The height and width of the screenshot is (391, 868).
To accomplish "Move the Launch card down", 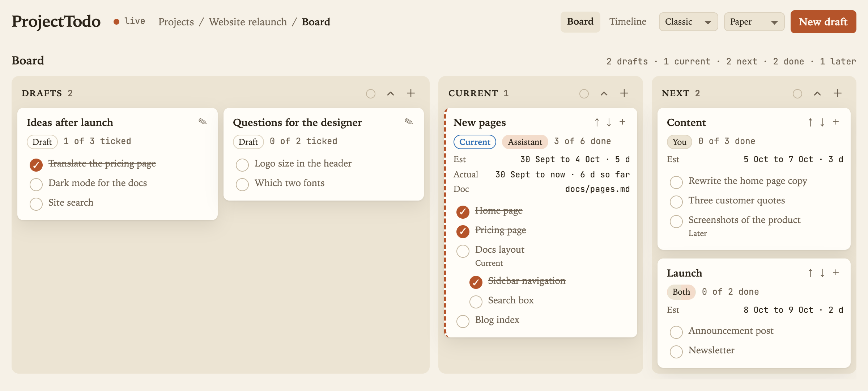I will [x=823, y=273].
